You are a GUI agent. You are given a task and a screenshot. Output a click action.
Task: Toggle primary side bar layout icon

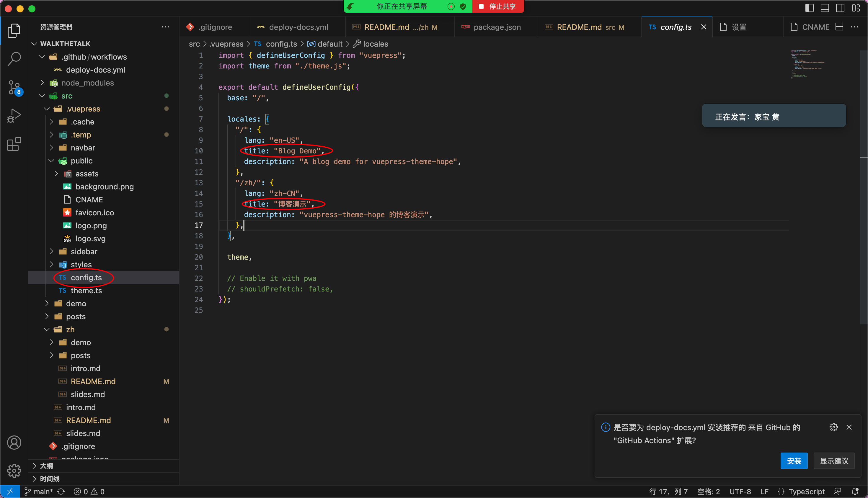(x=810, y=8)
